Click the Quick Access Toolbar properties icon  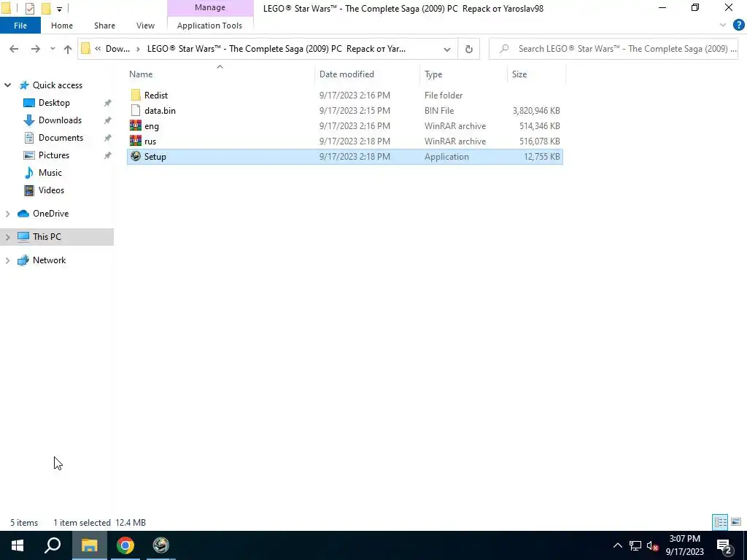[29, 9]
